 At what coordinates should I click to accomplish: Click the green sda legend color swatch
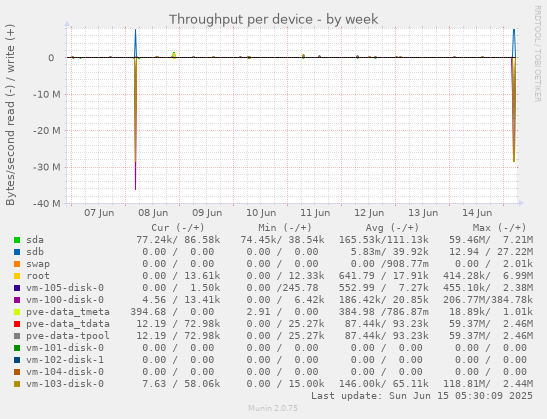coord(17,240)
